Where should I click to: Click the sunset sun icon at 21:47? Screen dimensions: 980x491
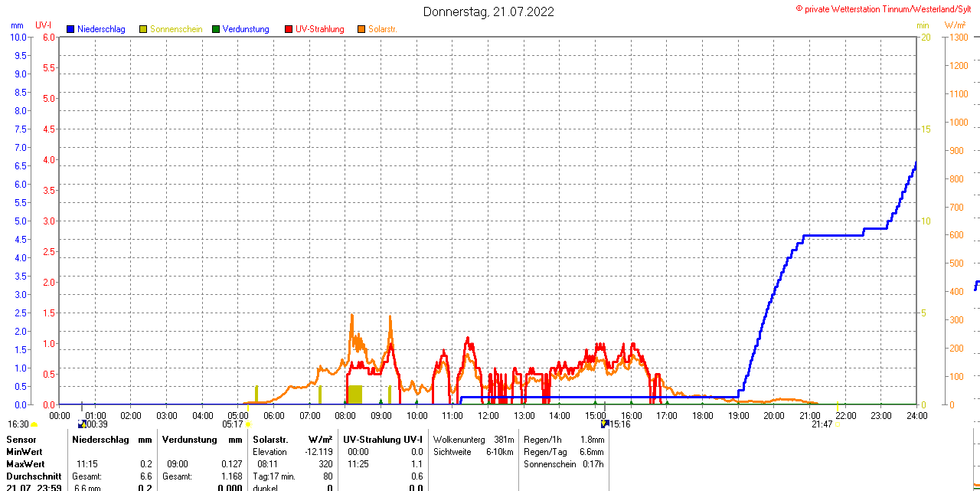(x=838, y=424)
